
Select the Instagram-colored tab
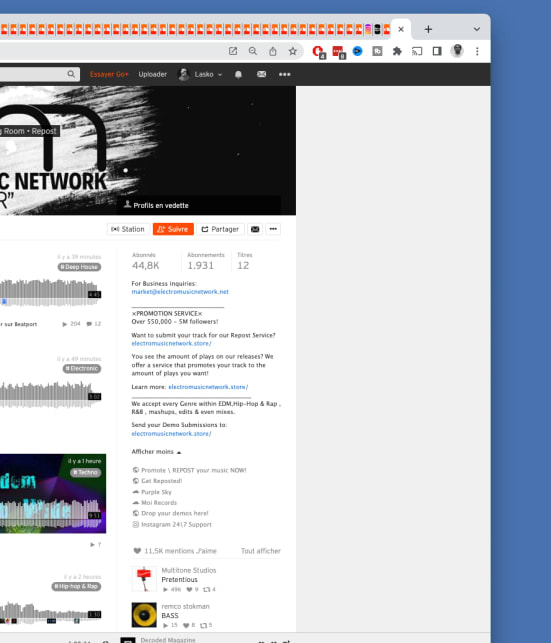tap(368, 29)
